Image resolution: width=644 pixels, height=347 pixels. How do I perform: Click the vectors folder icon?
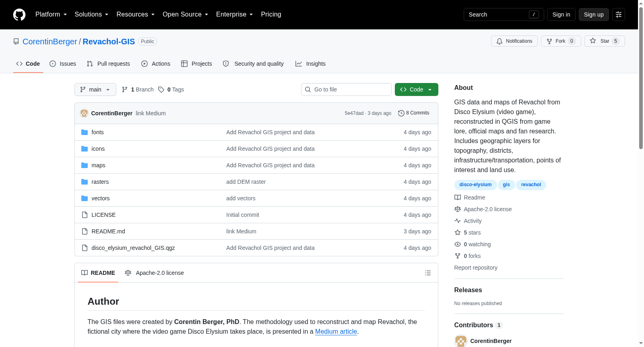coord(85,198)
